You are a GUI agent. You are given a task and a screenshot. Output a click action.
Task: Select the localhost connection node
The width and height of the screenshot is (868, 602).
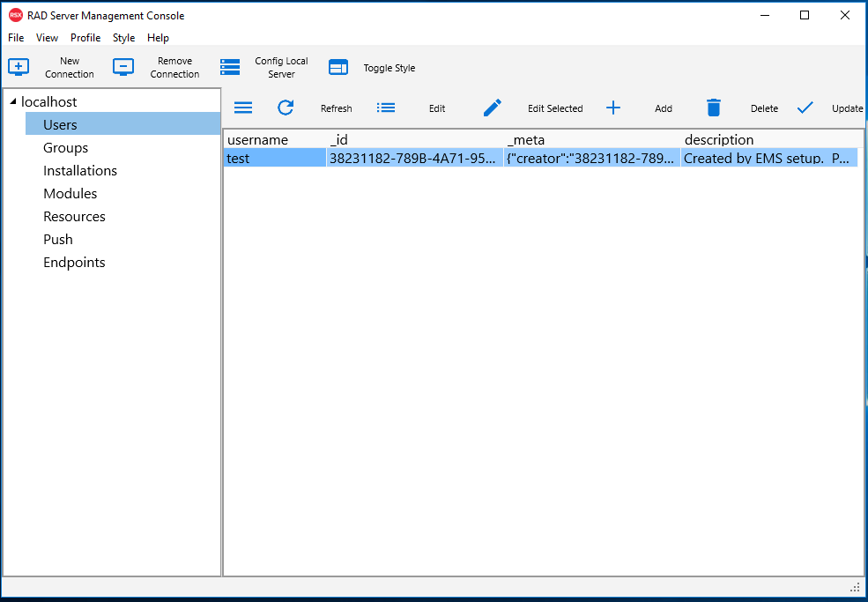tap(48, 101)
